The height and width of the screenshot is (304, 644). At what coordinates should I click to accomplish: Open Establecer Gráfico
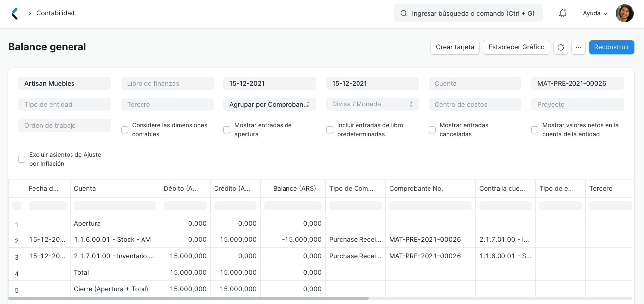tap(516, 47)
